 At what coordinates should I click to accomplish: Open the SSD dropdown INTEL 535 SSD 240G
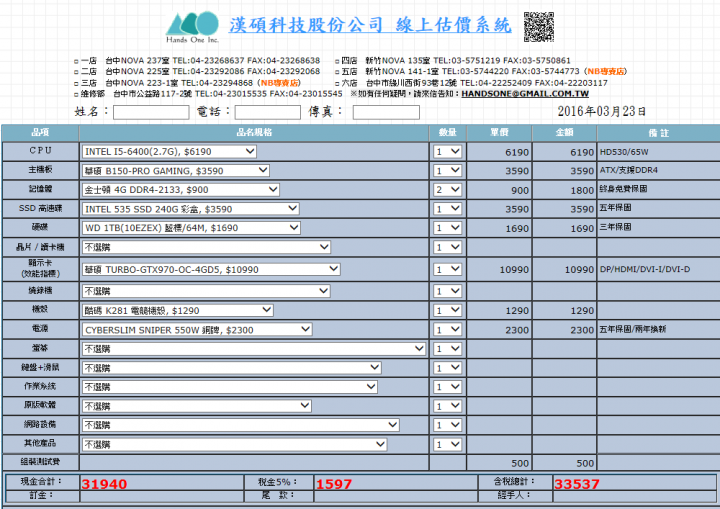click(191, 209)
